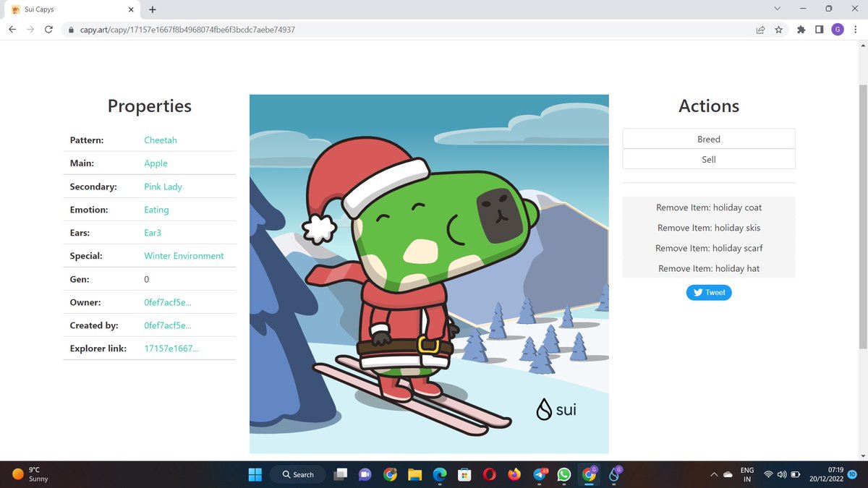Image resolution: width=868 pixels, height=488 pixels.
Task: Open Opera browser from the taskbar
Action: coord(489,474)
